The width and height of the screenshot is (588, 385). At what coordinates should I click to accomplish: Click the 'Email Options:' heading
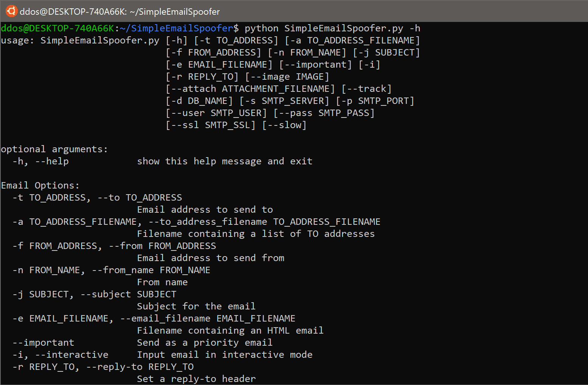40,186
